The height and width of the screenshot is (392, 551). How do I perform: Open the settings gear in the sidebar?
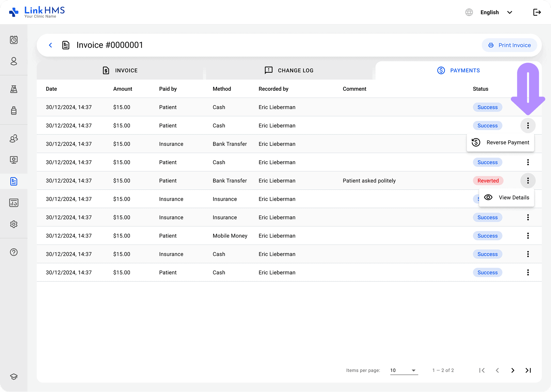(14, 224)
